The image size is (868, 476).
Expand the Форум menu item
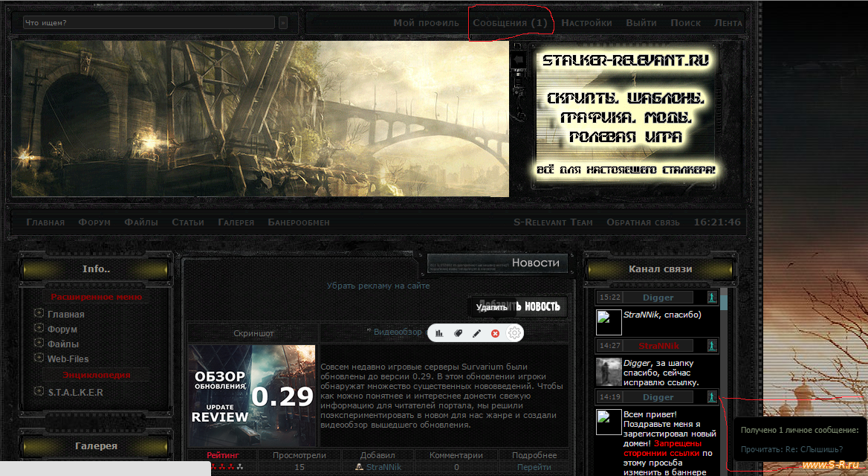pyautogui.click(x=38, y=328)
